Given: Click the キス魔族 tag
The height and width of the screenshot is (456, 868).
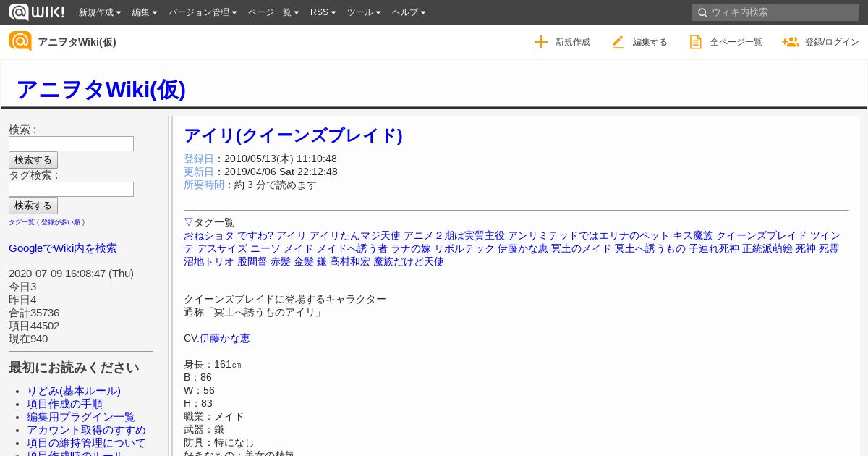Looking at the screenshot, I should pos(693,235).
